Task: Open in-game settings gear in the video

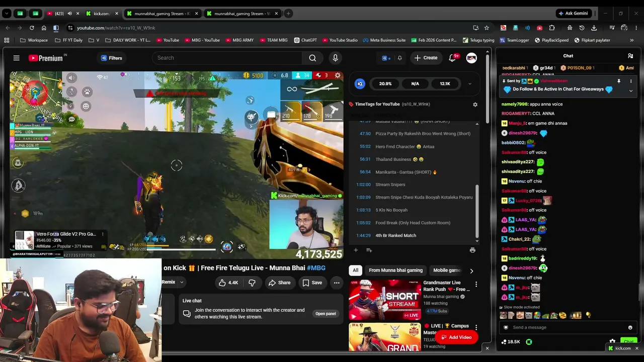Action: click(338, 75)
